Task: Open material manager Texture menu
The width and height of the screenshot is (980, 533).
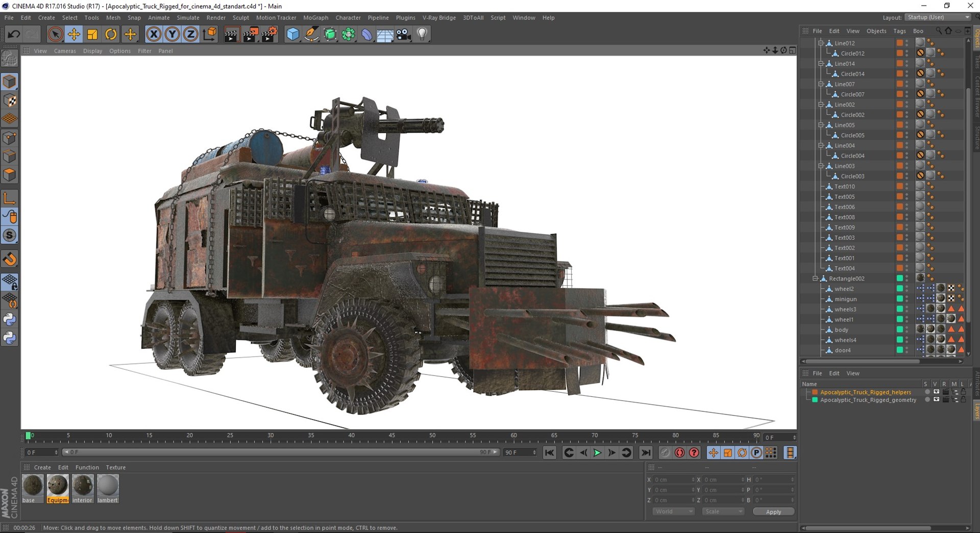Action: (115, 467)
